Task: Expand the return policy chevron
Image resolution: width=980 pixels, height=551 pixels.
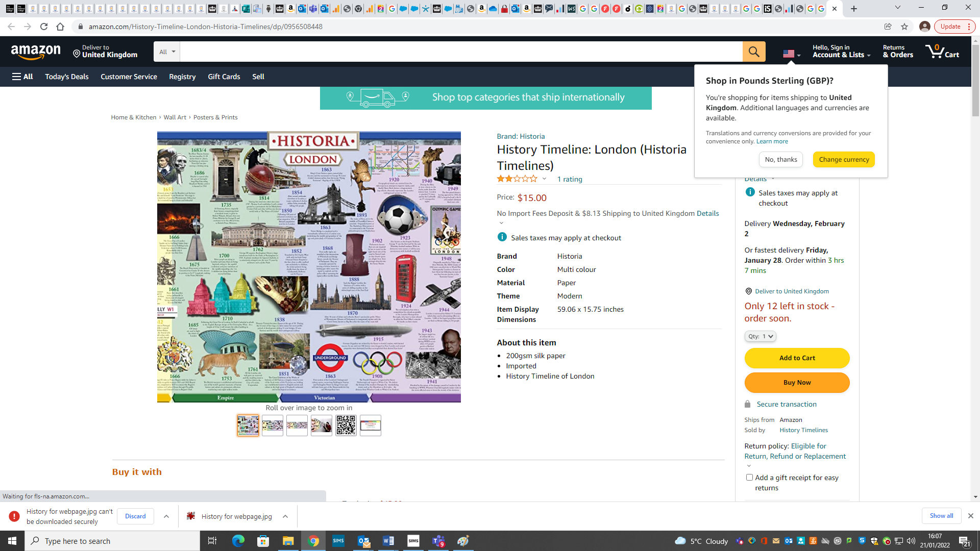Action: (x=749, y=466)
